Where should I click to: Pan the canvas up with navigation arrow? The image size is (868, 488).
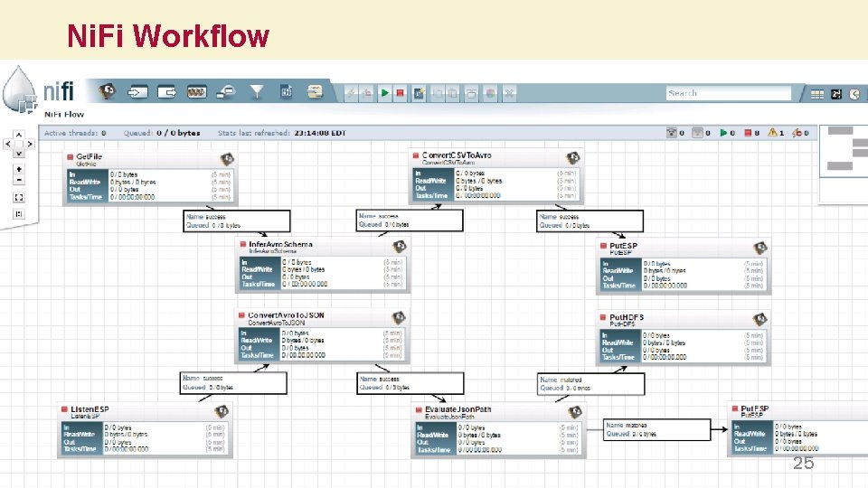(19, 135)
